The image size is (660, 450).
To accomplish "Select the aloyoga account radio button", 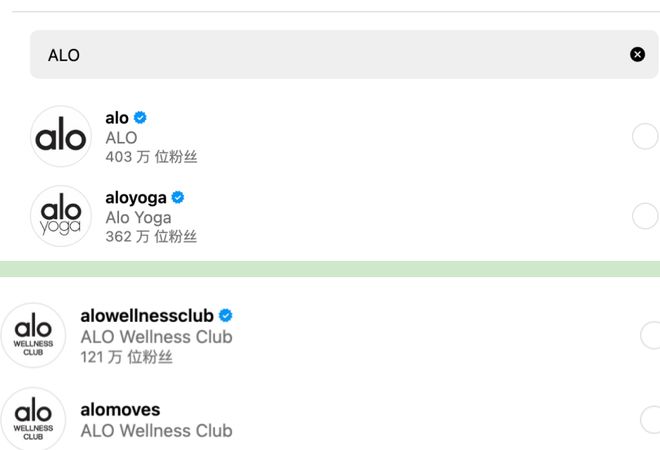I will point(645,216).
